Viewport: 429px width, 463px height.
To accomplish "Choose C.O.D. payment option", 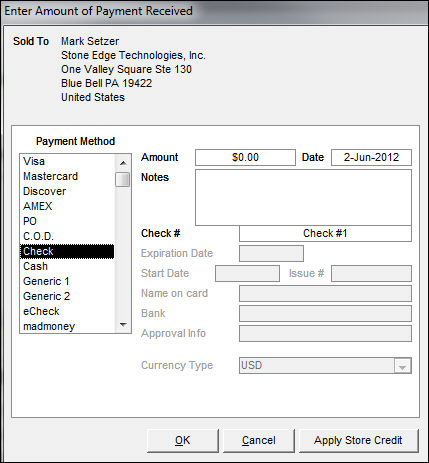I will point(67,236).
